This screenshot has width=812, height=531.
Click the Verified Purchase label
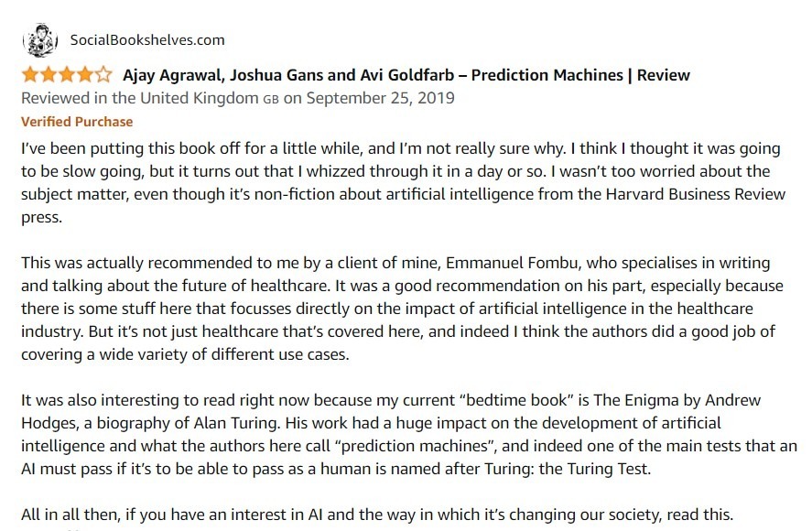(77, 122)
